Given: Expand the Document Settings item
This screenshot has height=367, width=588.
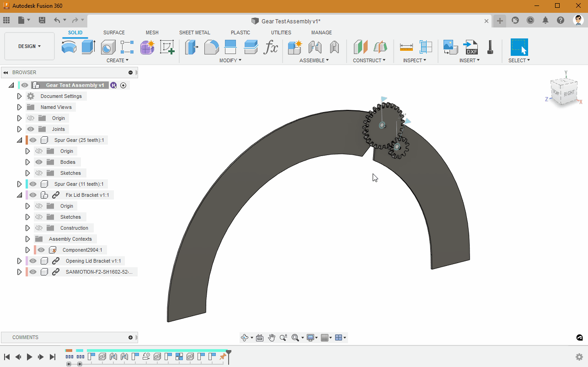Looking at the screenshot, I should (x=19, y=96).
